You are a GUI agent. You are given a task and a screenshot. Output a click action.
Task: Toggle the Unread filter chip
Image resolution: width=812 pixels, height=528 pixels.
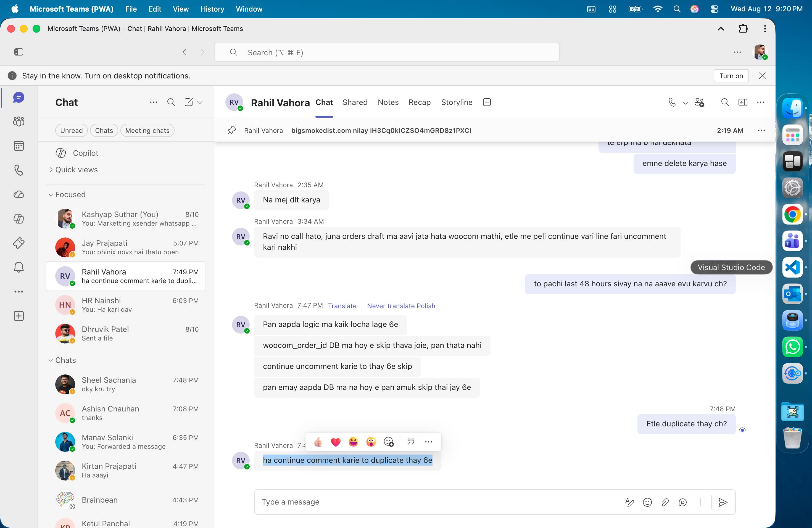point(71,130)
